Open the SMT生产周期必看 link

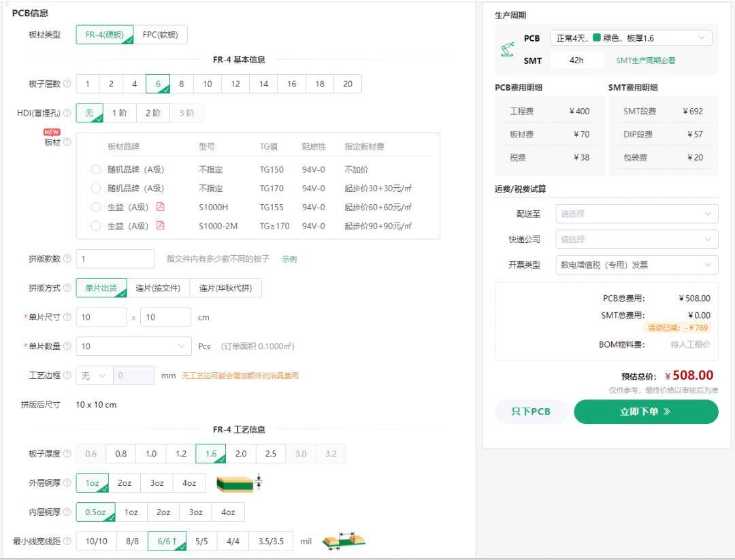tap(645, 61)
